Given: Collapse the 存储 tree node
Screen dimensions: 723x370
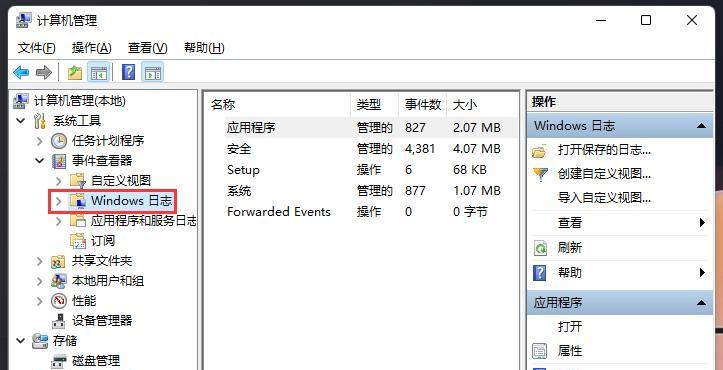Looking at the screenshot, I should (x=20, y=341).
